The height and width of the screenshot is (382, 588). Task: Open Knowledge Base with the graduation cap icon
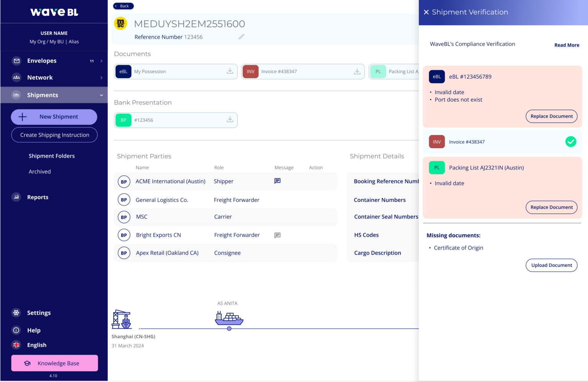(27, 363)
